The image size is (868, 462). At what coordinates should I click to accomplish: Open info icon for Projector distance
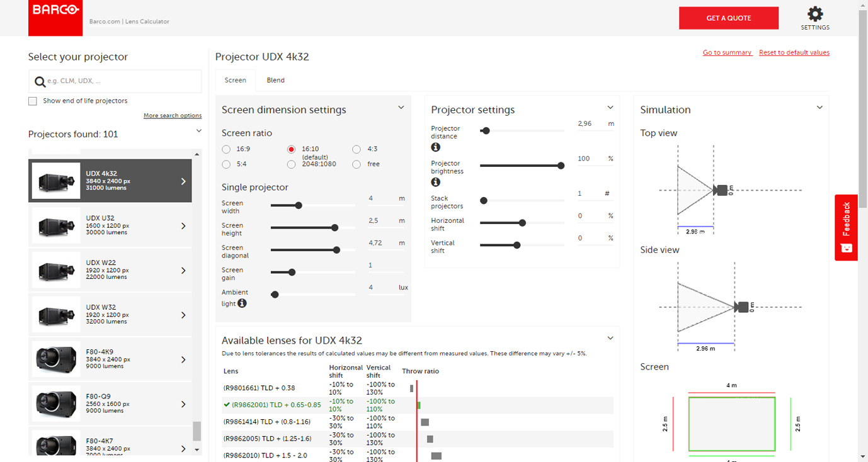[x=435, y=147]
